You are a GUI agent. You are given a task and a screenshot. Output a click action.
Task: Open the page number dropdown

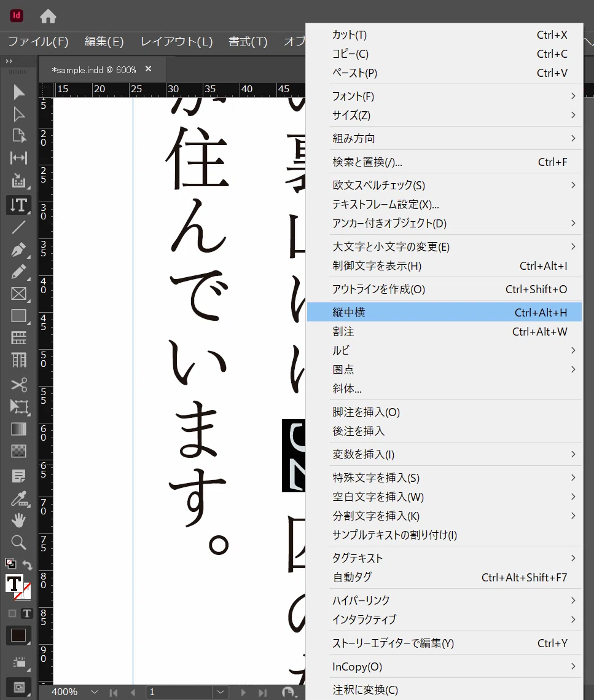(x=221, y=692)
